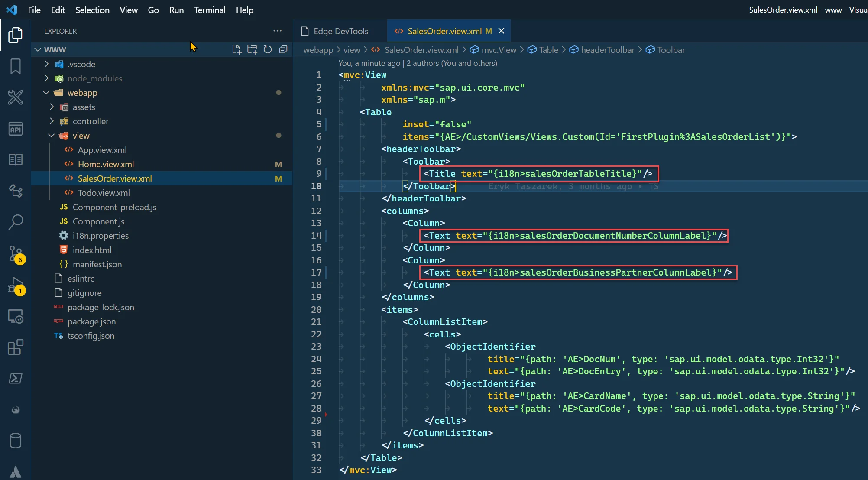Collapse all folders in explorer
Image resolution: width=868 pixels, height=480 pixels.
[283, 49]
